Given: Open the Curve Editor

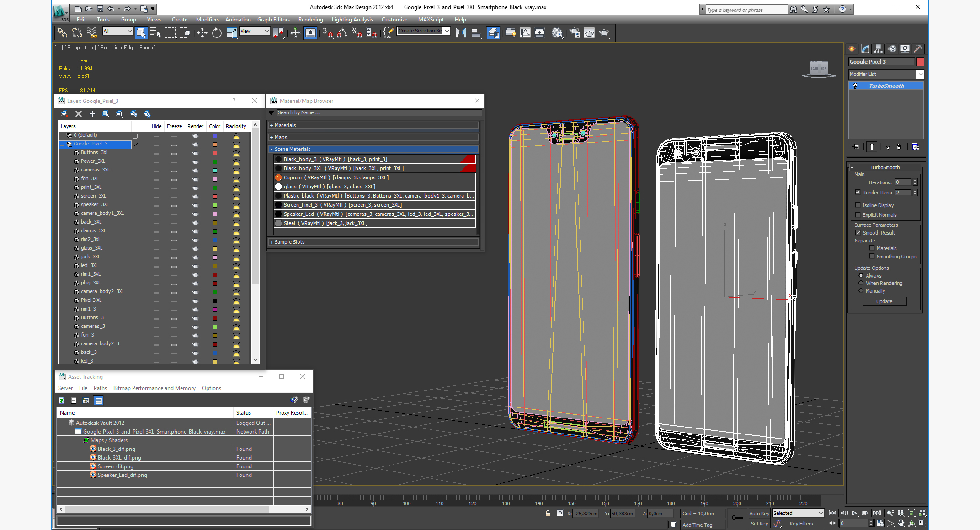Looking at the screenshot, I should [525, 32].
